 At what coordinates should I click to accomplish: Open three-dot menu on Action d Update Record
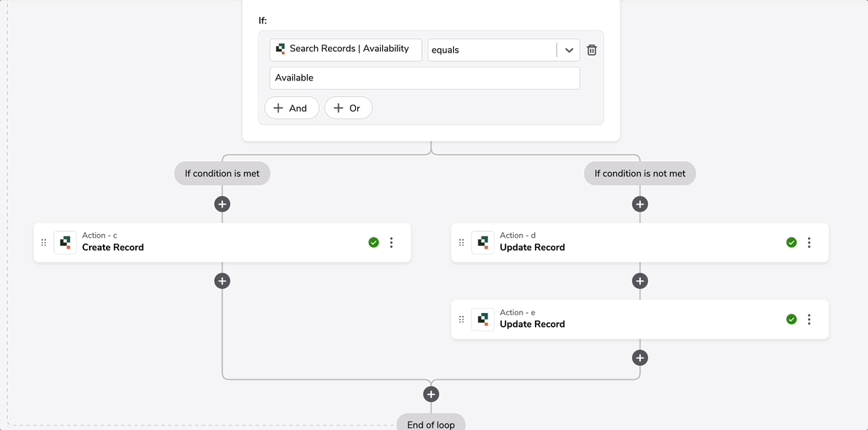(x=809, y=243)
